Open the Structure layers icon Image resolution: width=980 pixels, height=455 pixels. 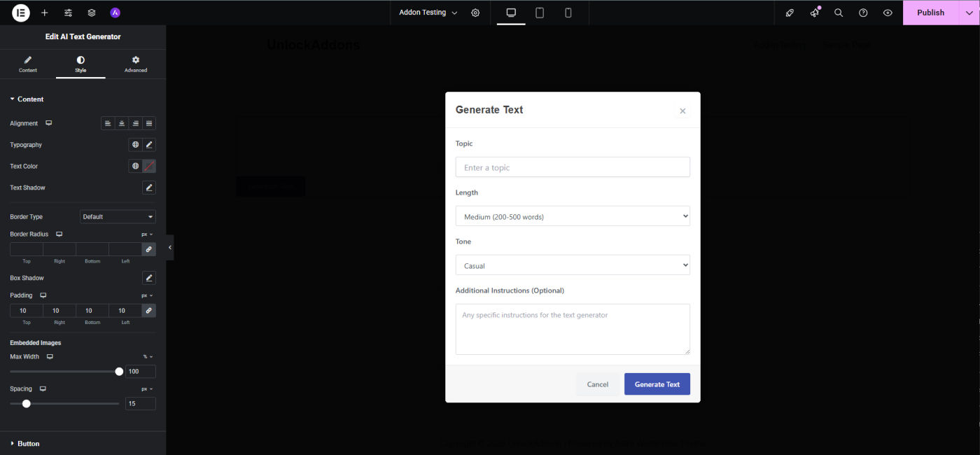92,13
